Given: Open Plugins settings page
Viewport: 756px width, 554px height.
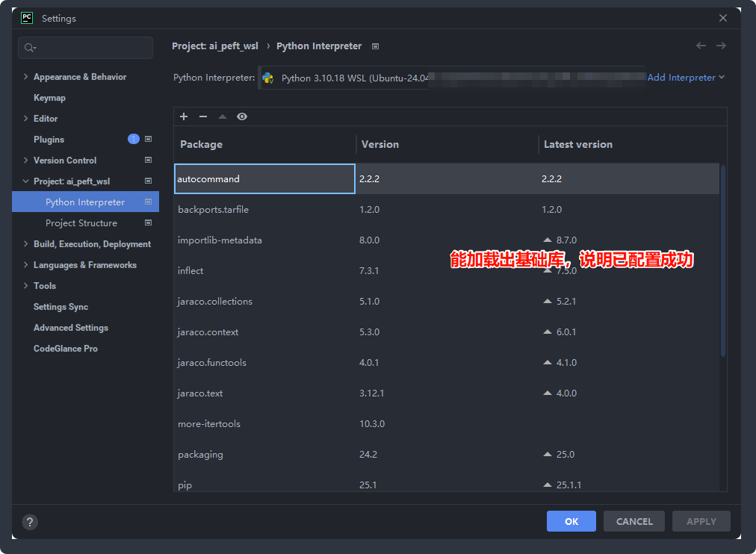Looking at the screenshot, I should (x=49, y=139).
